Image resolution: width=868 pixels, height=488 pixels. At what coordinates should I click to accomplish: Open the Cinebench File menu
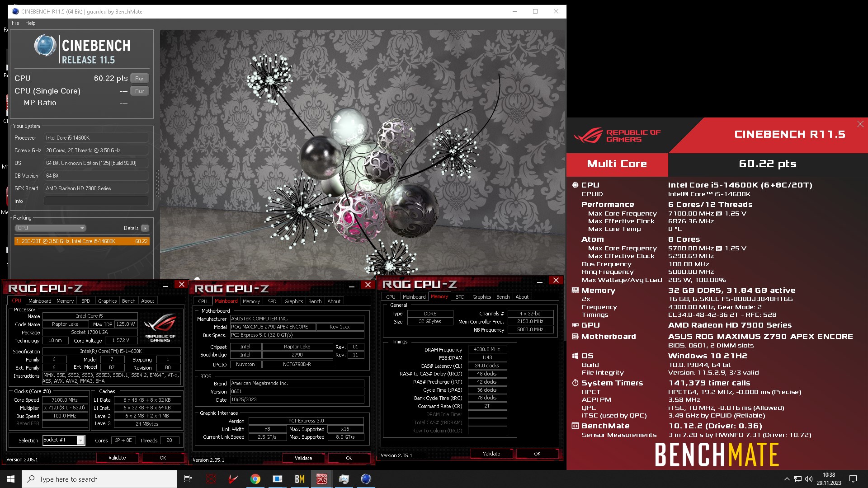[15, 23]
